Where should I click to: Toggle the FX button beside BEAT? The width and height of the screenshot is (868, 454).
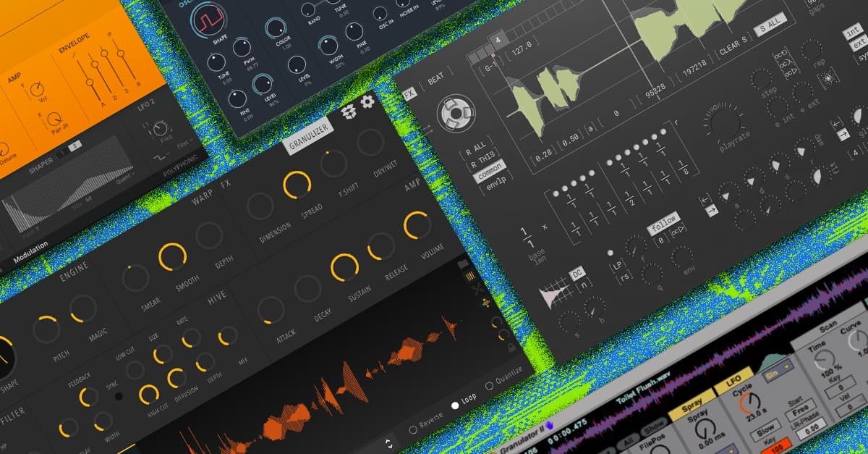409,94
